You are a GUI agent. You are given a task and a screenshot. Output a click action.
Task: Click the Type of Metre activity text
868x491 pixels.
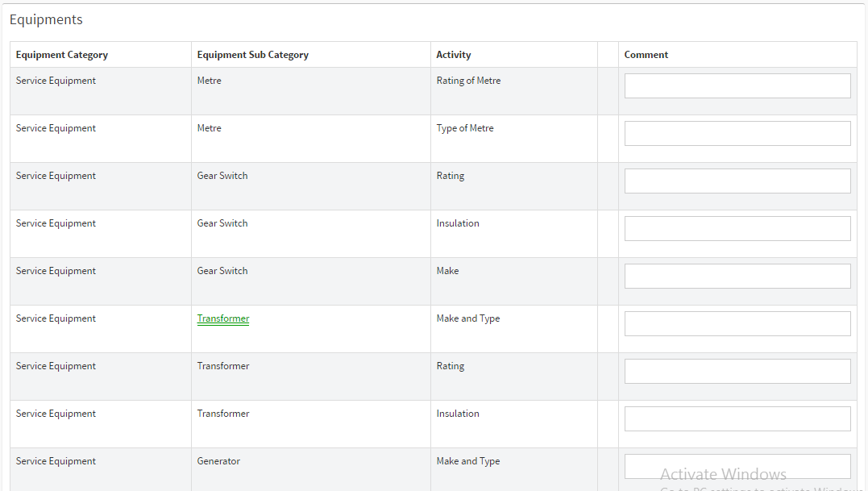click(x=465, y=128)
